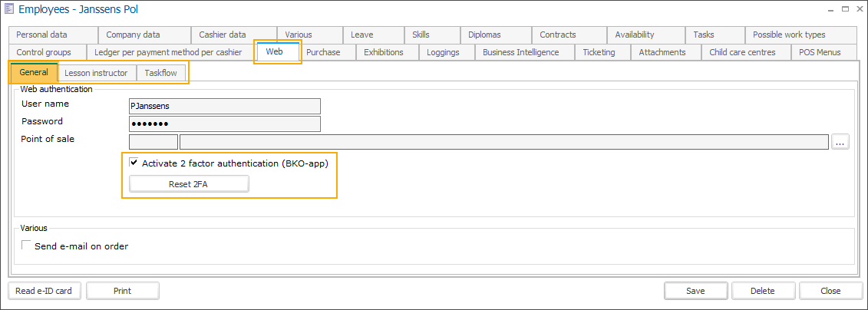
Task: Show the POS Menus tab
Action: pos(820,52)
